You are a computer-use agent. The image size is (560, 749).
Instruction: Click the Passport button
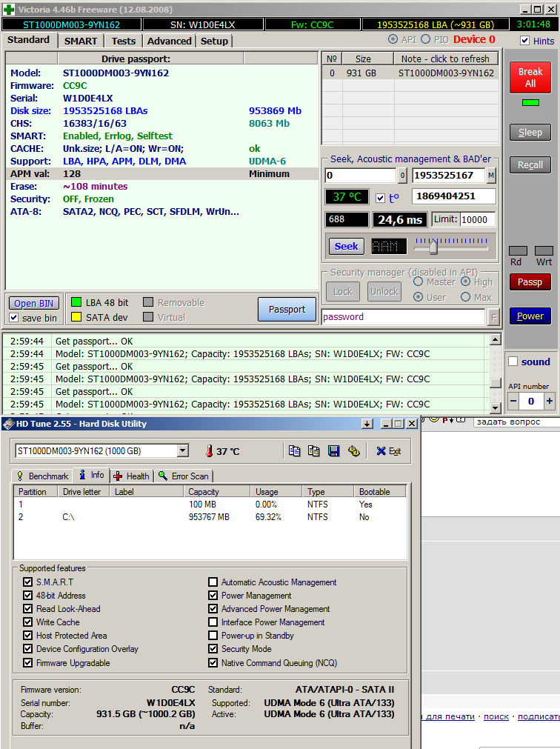coord(287,309)
